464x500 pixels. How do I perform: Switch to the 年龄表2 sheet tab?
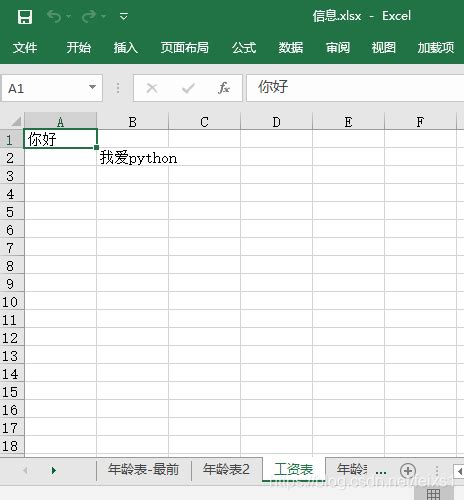coord(226,469)
